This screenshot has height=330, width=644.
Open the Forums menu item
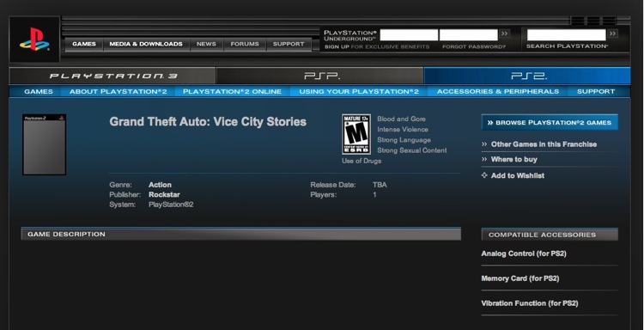pos(245,44)
